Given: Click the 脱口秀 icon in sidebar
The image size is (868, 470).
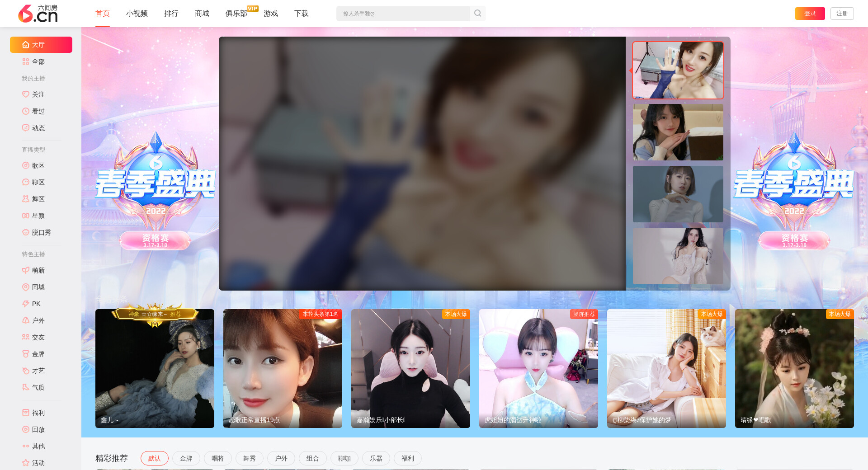Looking at the screenshot, I should click(x=26, y=232).
